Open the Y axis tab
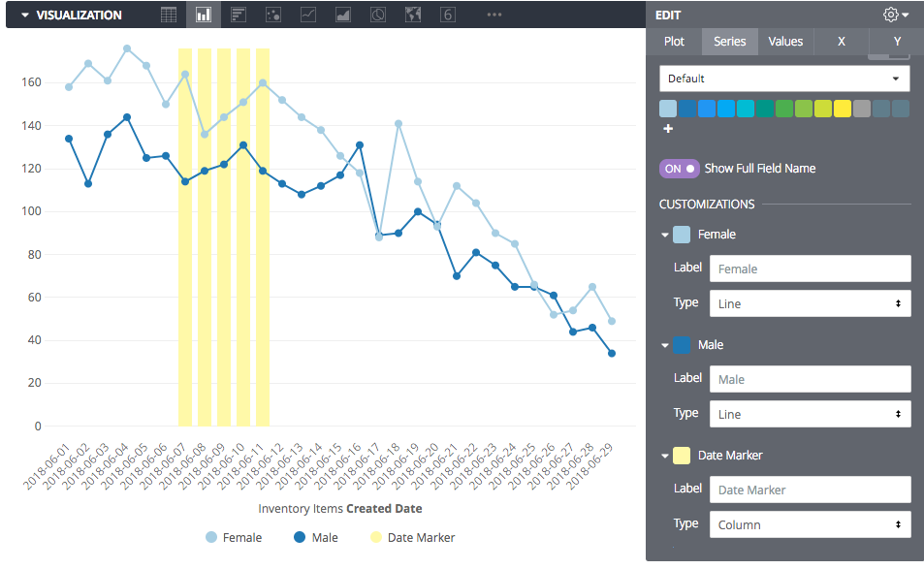 pyautogui.click(x=897, y=42)
